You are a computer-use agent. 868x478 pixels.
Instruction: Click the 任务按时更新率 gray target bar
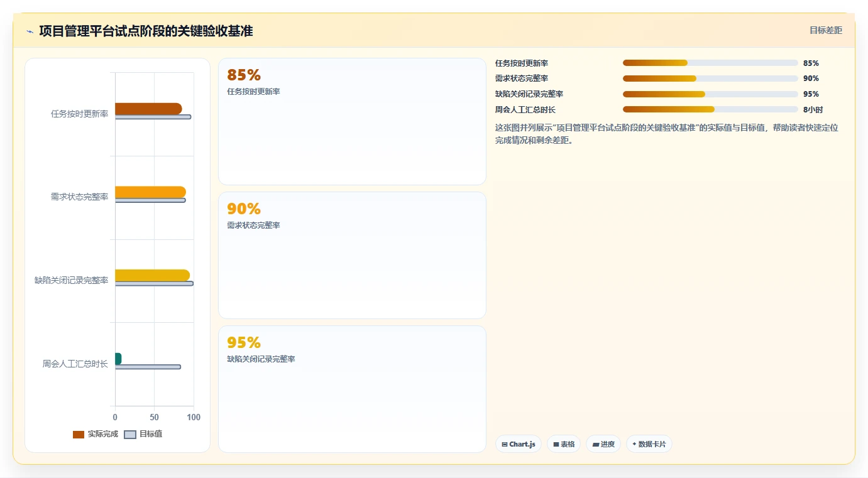pos(153,117)
